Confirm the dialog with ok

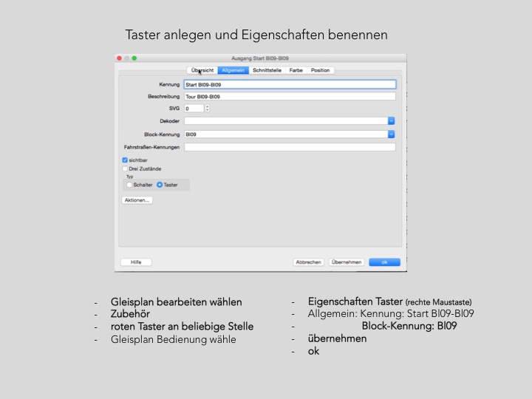tap(384, 262)
